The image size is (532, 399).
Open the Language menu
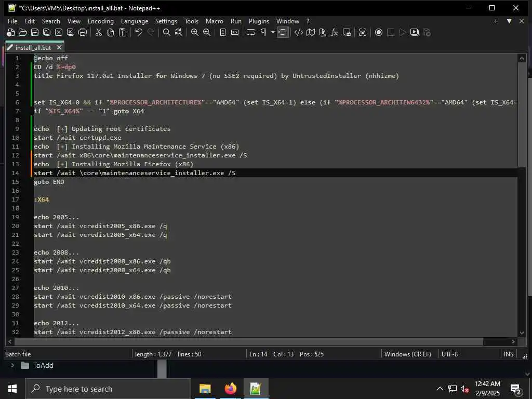(x=135, y=21)
